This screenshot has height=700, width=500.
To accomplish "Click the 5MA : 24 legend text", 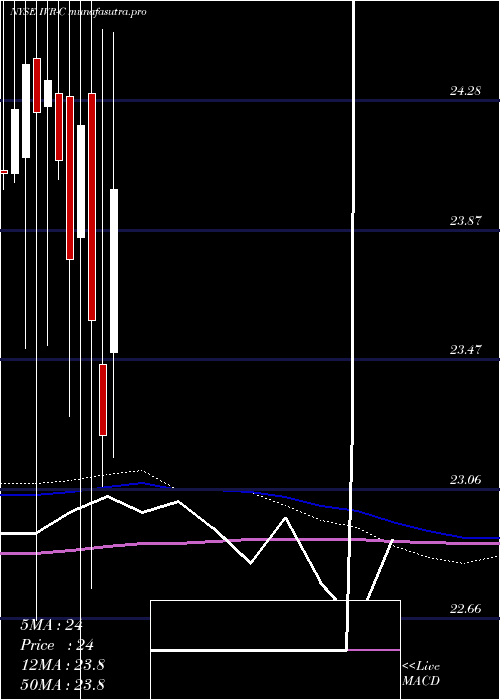I will tap(51, 625).
